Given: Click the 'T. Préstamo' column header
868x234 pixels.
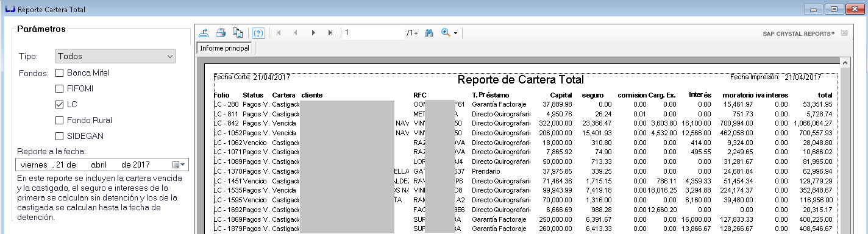Looking at the screenshot, I should [x=491, y=95].
